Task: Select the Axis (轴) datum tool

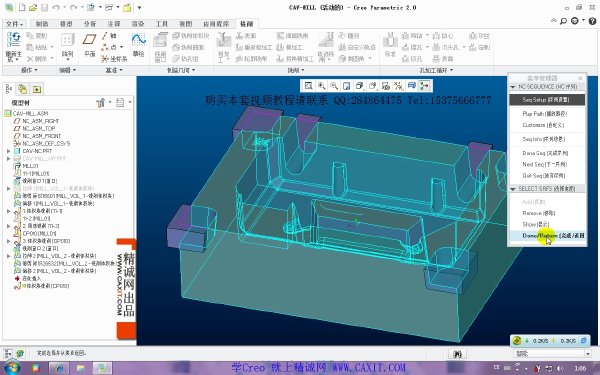Action: point(109,36)
